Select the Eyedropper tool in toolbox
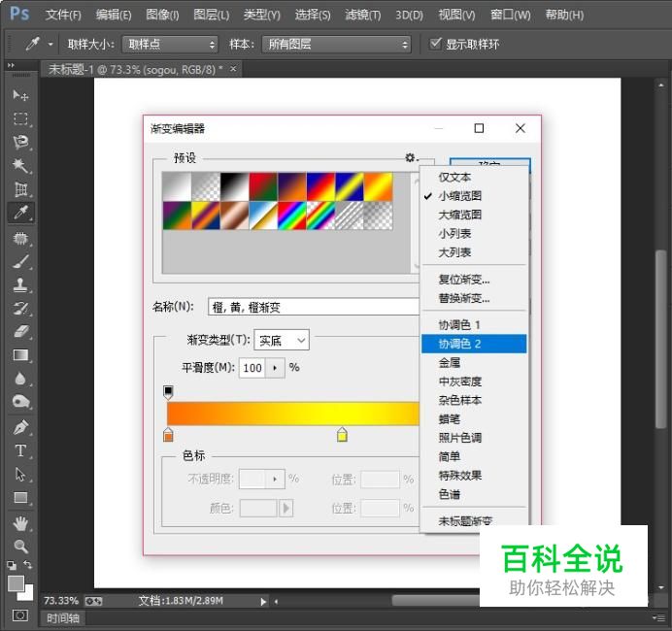This screenshot has height=631, width=672. [x=20, y=213]
